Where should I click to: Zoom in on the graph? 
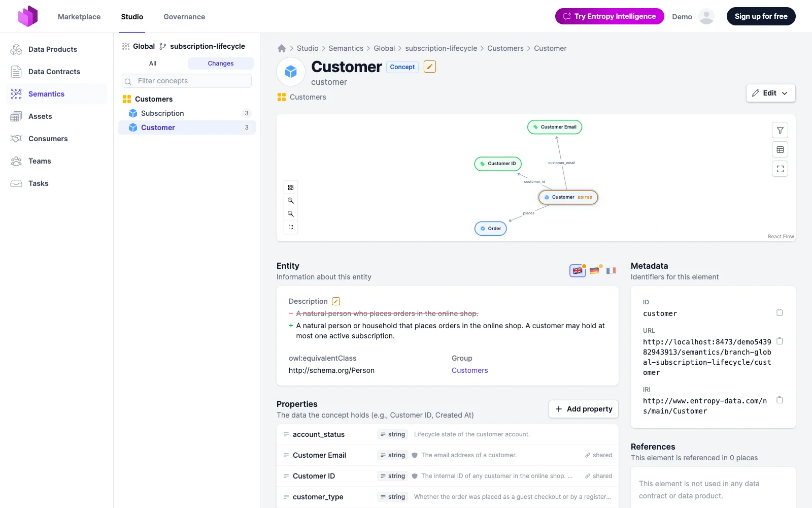coord(291,201)
